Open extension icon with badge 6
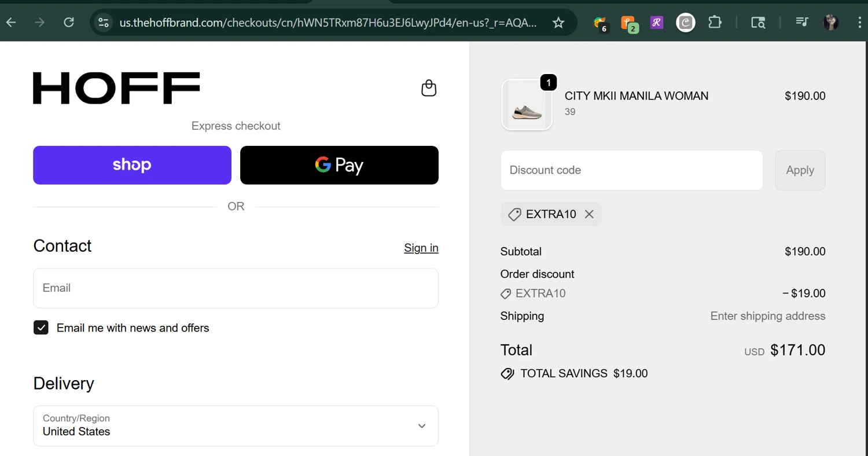The height and width of the screenshot is (456, 868). pyautogui.click(x=601, y=23)
